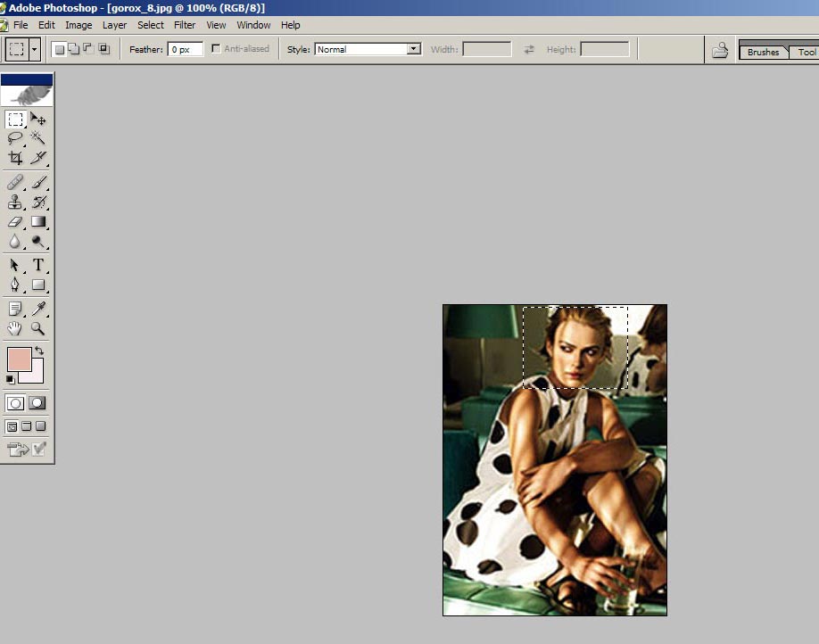Select the History Brush tool
819x644 pixels.
(x=38, y=202)
